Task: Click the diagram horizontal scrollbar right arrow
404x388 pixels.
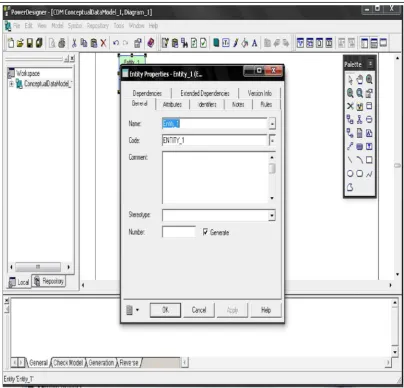Action: (x=390, y=285)
